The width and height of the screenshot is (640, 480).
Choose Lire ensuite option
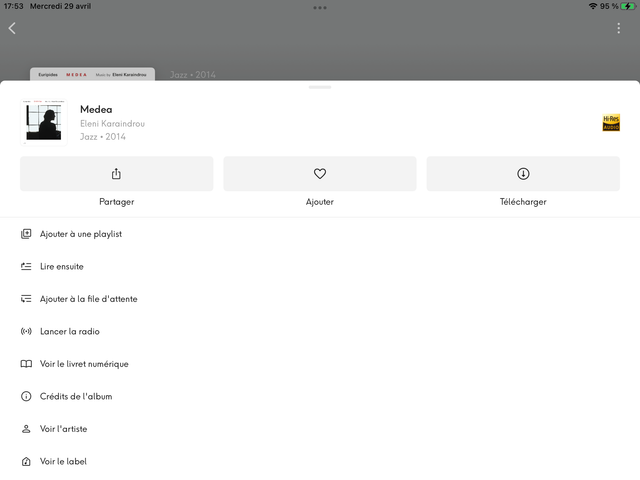[62, 267]
